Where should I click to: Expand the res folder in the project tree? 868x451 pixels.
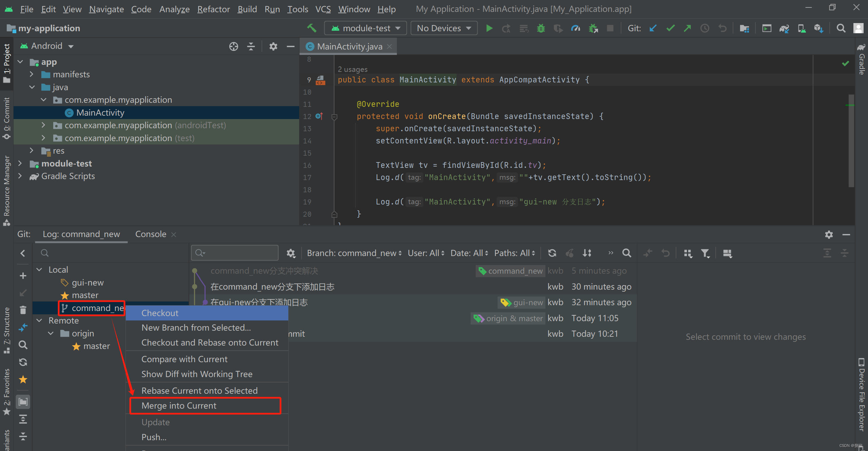click(32, 151)
